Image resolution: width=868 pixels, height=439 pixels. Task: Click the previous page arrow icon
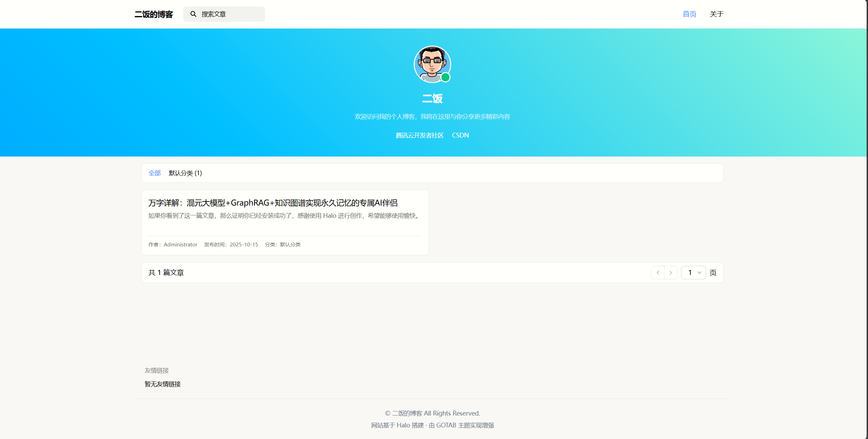(657, 272)
